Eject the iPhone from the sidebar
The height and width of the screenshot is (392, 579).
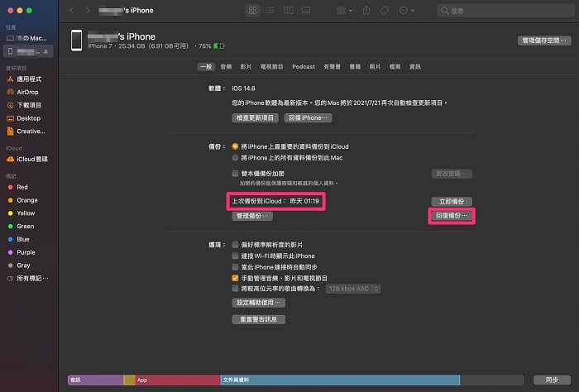(45, 51)
